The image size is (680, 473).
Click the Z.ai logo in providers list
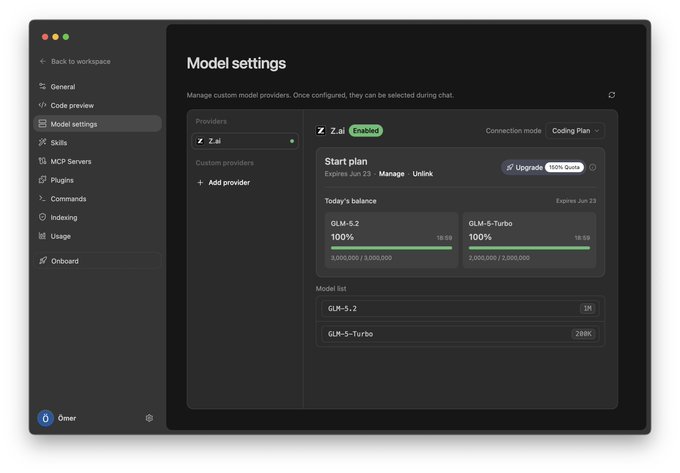point(200,141)
